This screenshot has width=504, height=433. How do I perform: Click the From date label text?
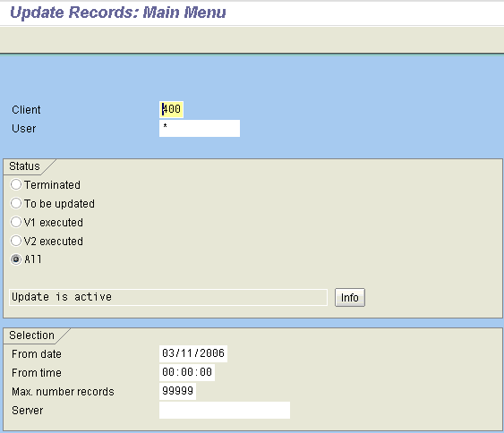pyautogui.click(x=37, y=354)
